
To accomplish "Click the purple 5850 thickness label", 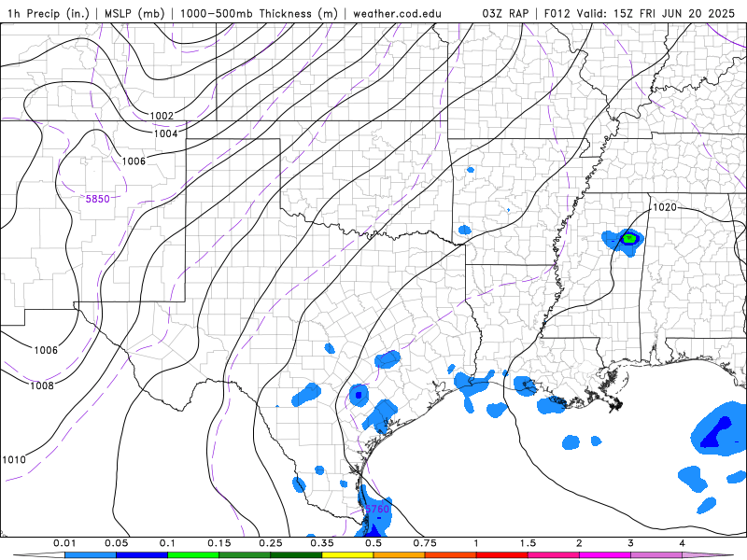I will click(98, 199).
